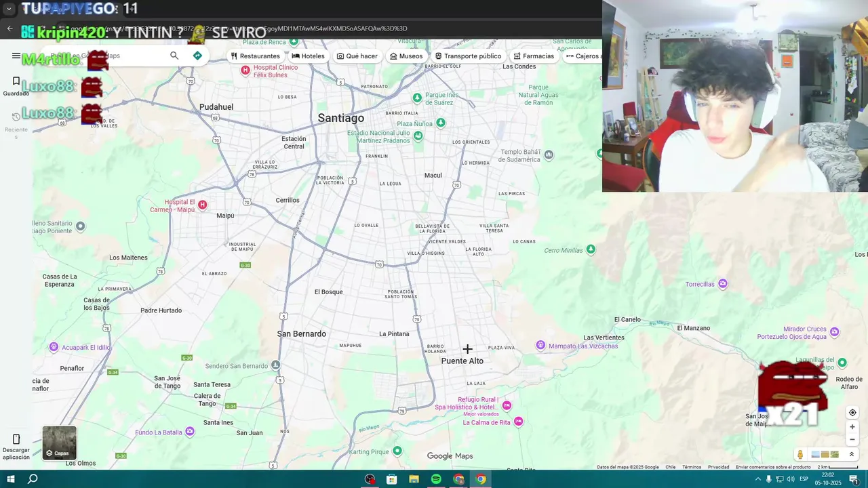
Task: Filter map by Hoteles
Action: tap(309, 56)
